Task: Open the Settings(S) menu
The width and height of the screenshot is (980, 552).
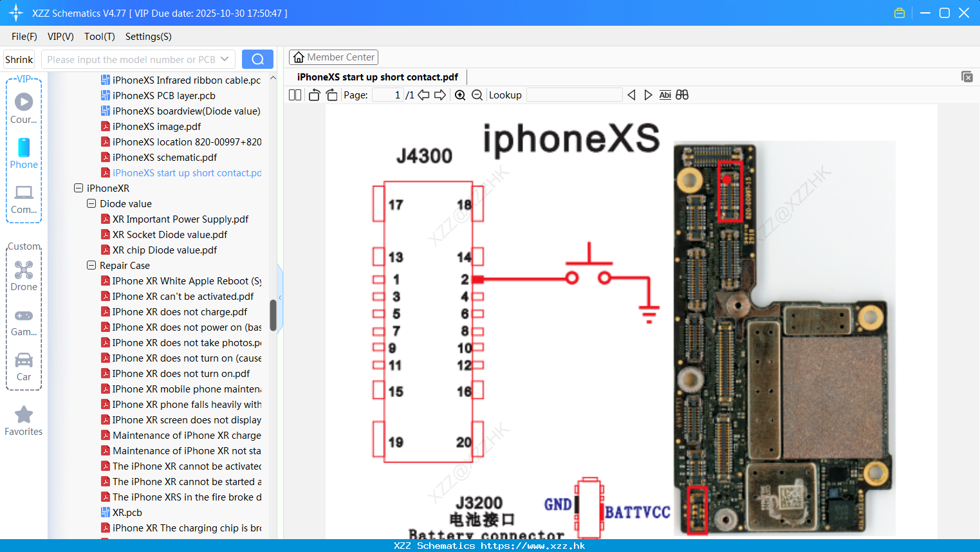Action: click(x=149, y=37)
